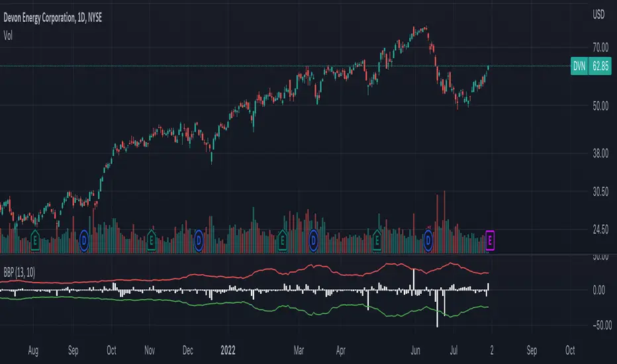This screenshot has height=364, width=617.
Task: Click the 30.50 price axis label
Action: click(x=600, y=192)
